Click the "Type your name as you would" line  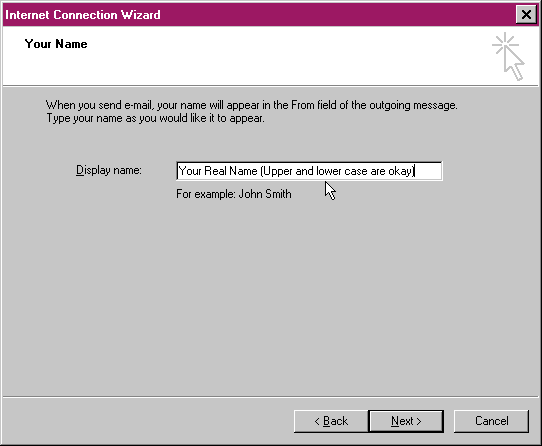point(155,118)
